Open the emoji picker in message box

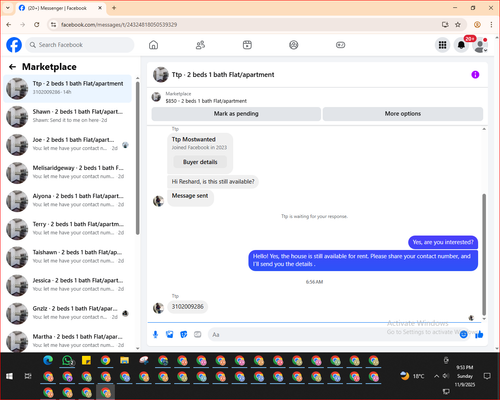tap(463, 334)
